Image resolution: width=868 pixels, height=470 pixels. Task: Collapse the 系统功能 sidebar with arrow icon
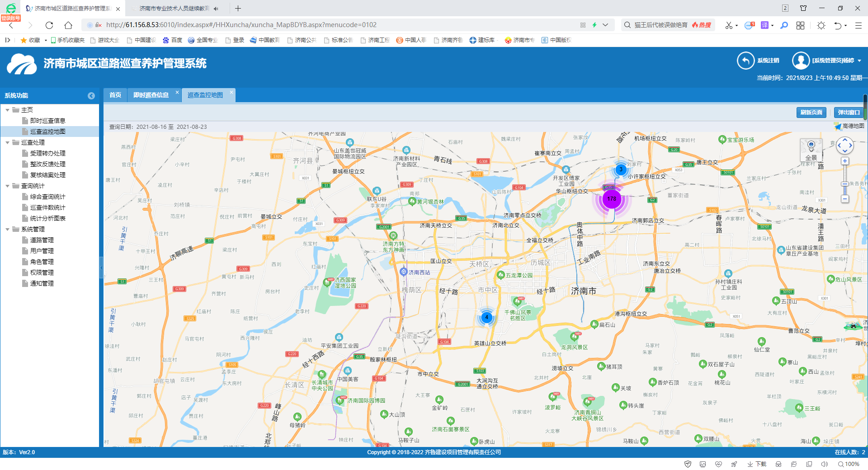[x=91, y=96]
